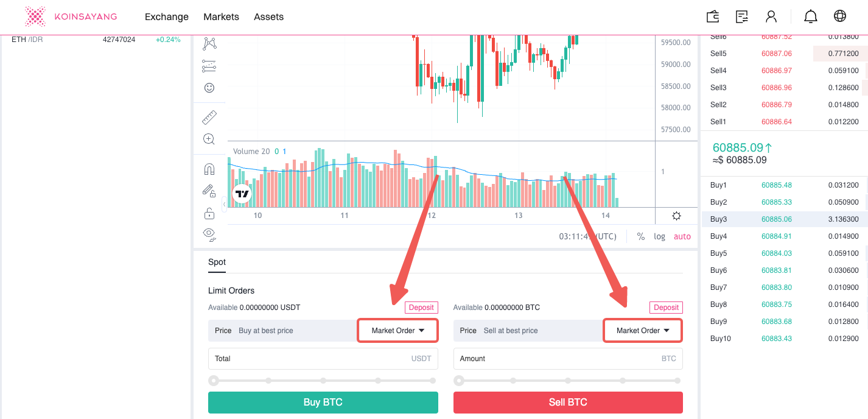Toggle the auto scale option
The height and width of the screenshot is (419, 868).
tap(682, 236)
